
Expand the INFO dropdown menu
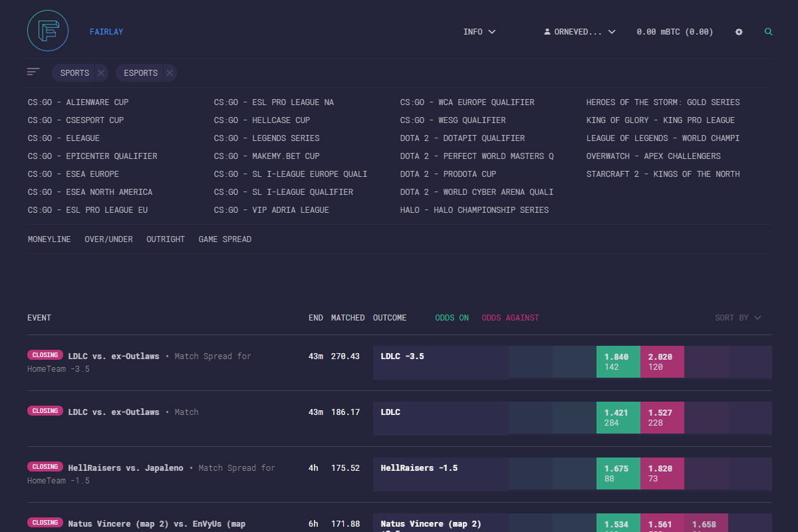(479, 32)
